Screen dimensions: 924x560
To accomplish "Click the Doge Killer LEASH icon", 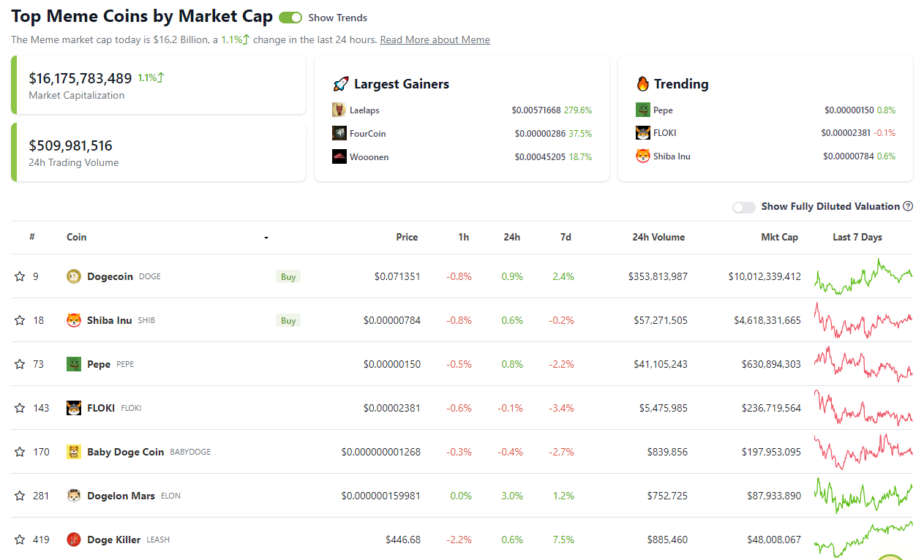I will coord(74,540).
